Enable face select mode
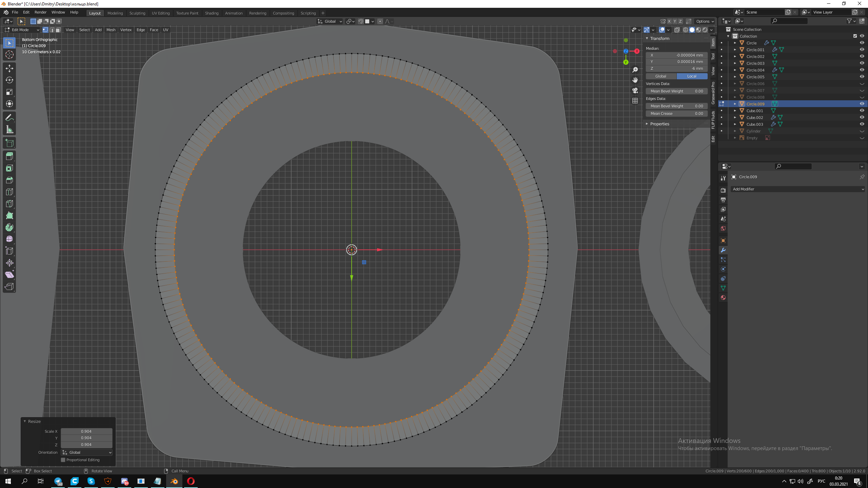 pyautogui.click(x=58, y=30)
